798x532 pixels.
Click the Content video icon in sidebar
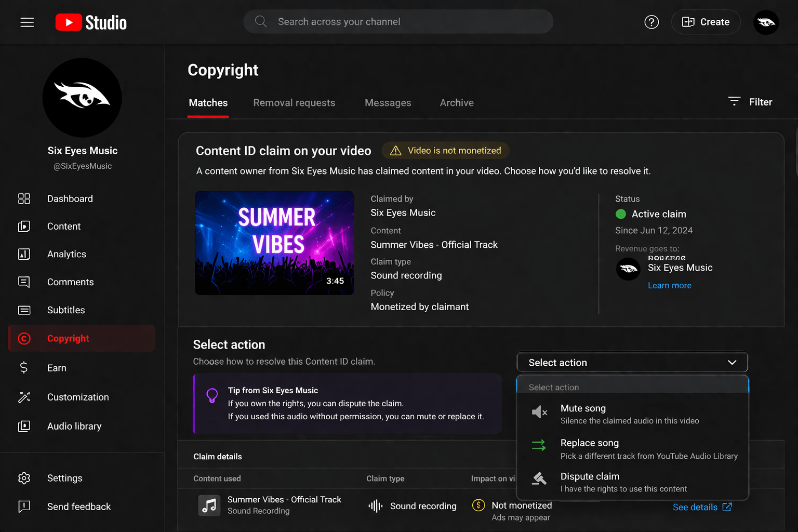pyautogui.click(x=24, y=227)
